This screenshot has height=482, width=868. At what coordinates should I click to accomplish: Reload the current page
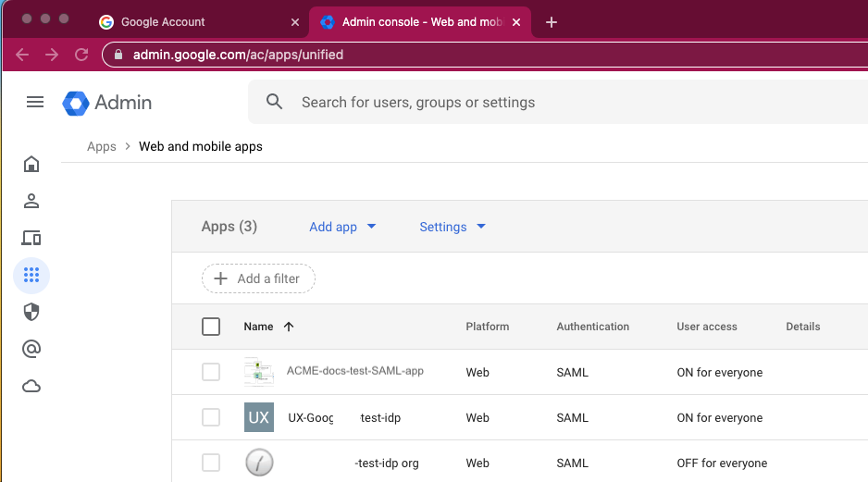82,55
